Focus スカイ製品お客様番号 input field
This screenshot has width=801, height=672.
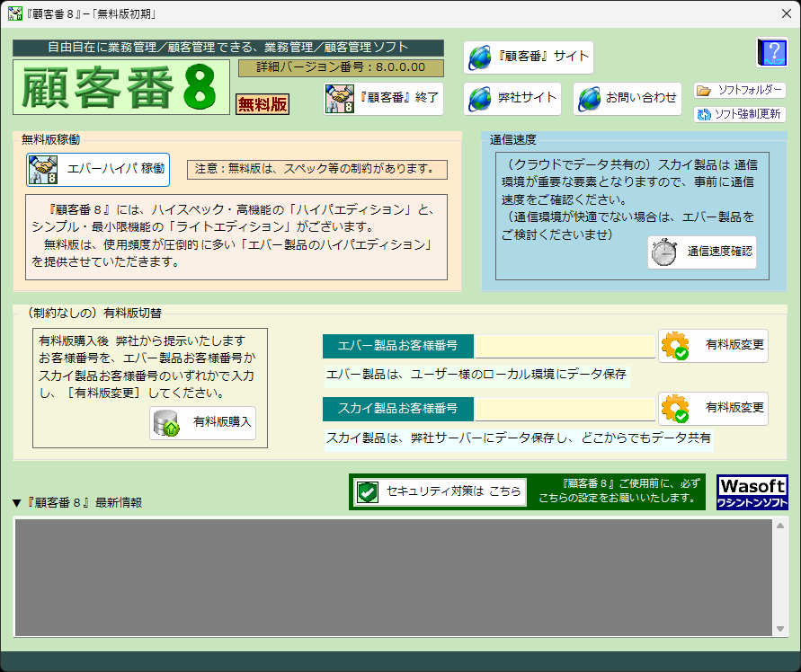(x=565, y=409)
